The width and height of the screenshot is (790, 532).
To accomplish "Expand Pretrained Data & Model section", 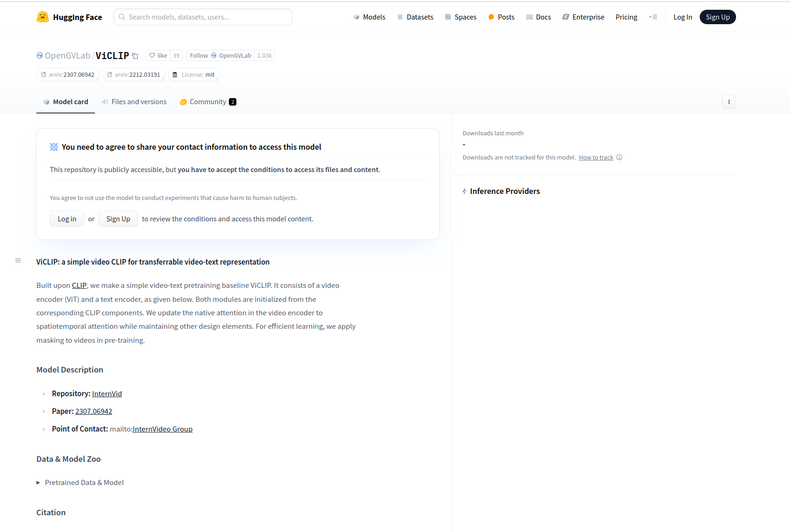I will pos(80,483).
